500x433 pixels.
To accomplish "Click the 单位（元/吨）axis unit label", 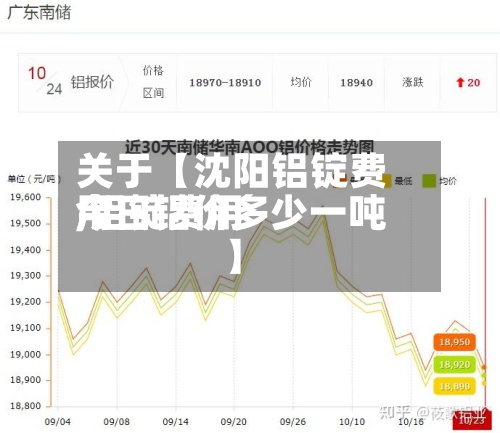I will (35, 179).
